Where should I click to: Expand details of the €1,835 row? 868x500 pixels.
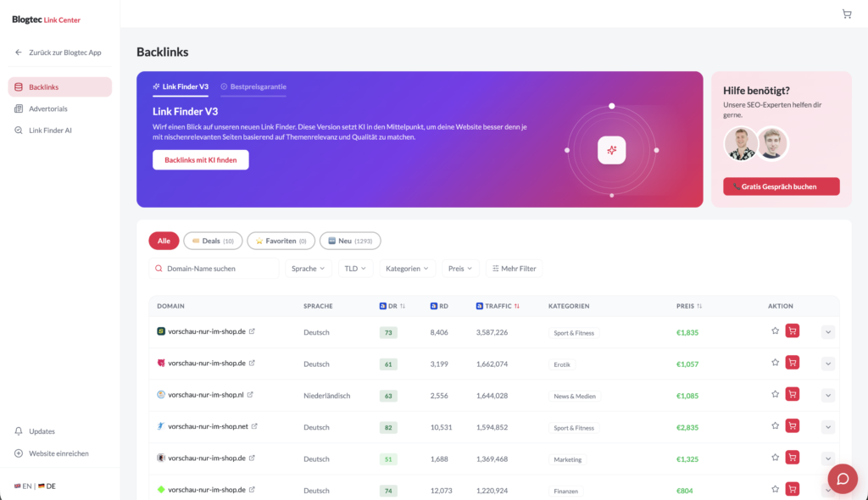coord(828,332)
